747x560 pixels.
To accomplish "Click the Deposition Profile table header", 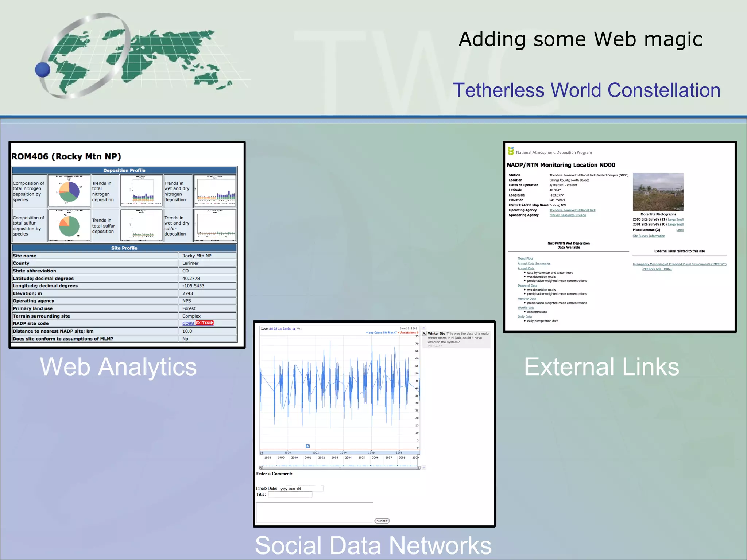I will [x=124, y=170].
